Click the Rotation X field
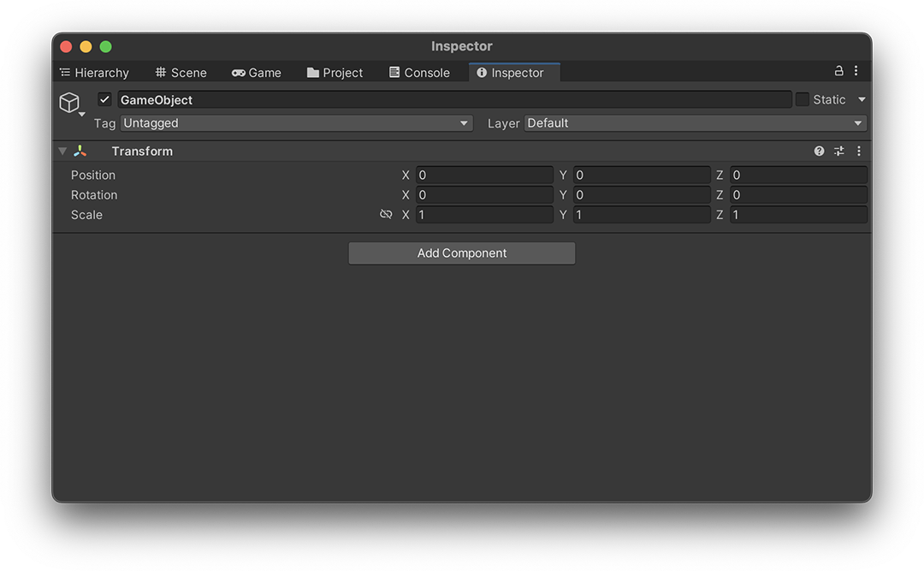The height and width of the screenshot is (571, 924). [484, 195]
